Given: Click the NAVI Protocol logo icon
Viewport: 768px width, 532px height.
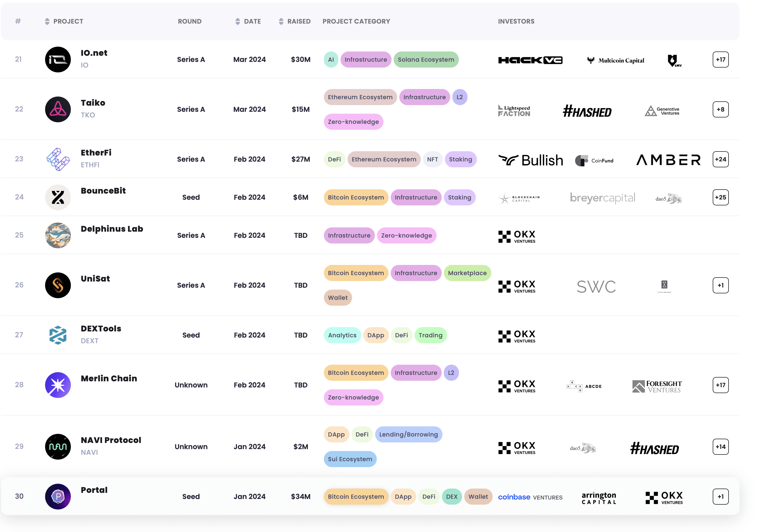Looking at the screenshot, I should pos(58,447).
